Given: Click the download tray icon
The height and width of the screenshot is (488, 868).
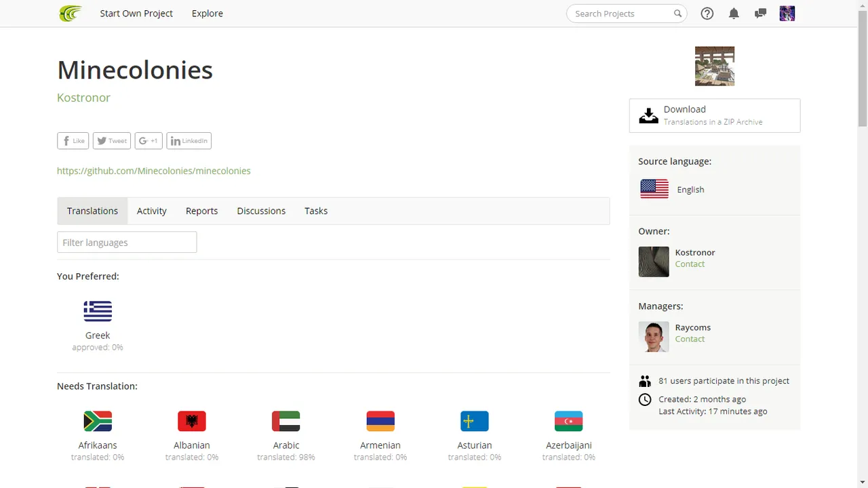Looking at the screenshot, I should (x=649, y=115).
